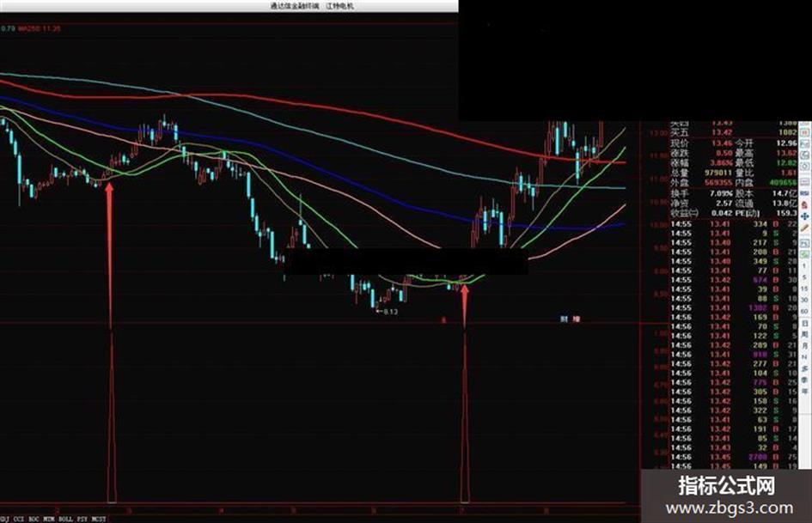Switch to 60-minute chart period
Viewport: 812px width, 523px height.
click(804, 311)
